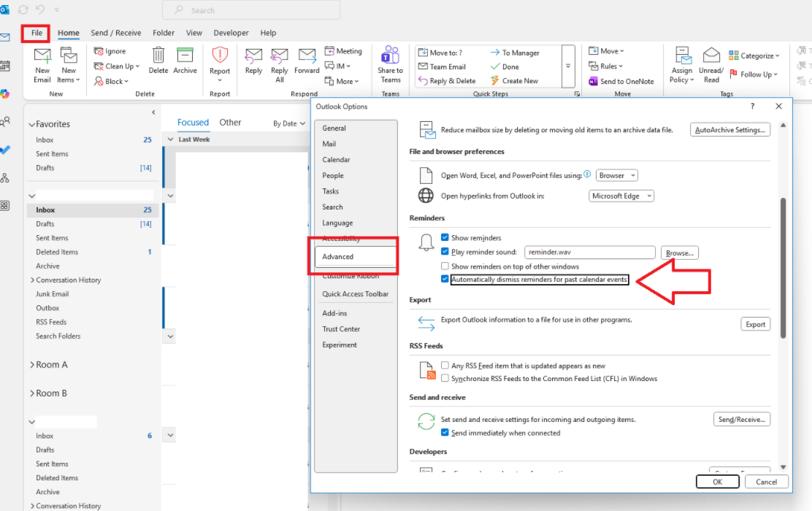Image resolution: width=812 pixels, height=511 pixels.
Task: Click the Unread/Read envelope icon
Action: pos(711,55)
